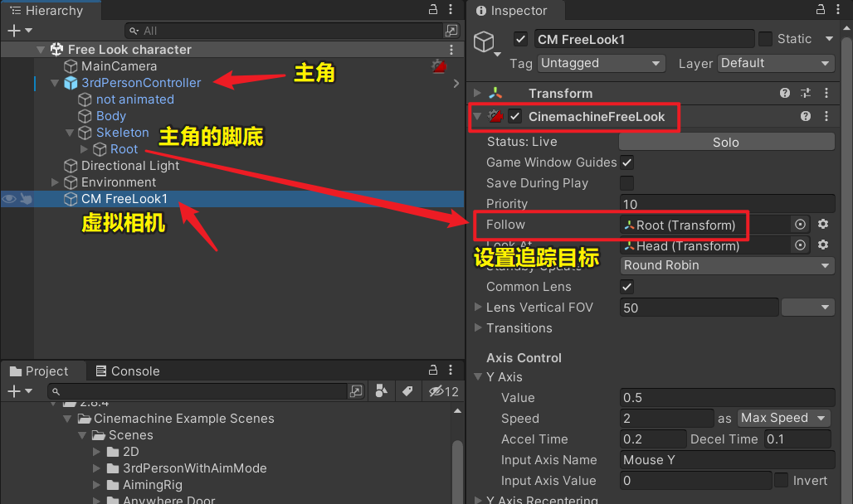Click the Solo button
853x504 pixels.
(x=726, y=142)
